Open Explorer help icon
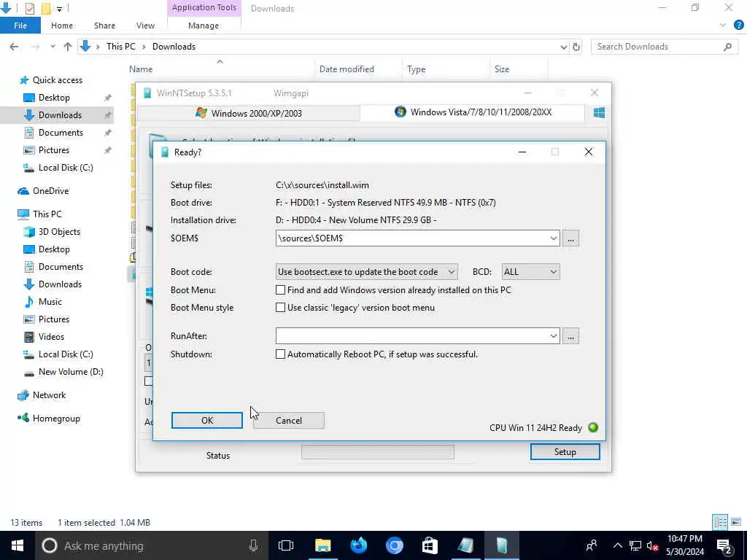 point(738,26)
